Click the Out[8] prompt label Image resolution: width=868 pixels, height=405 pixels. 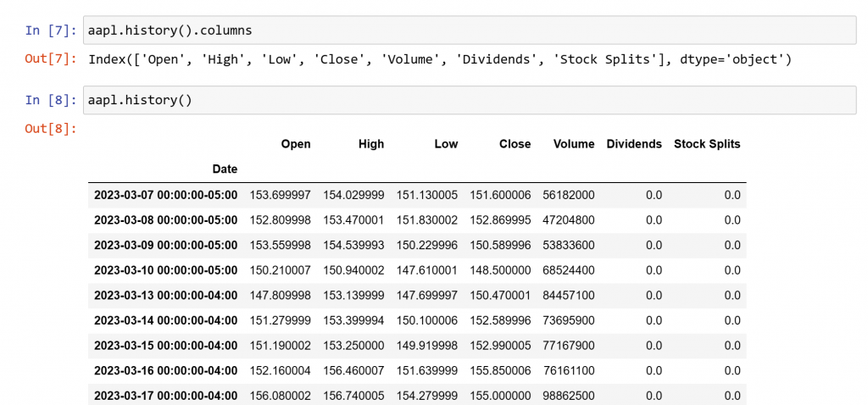(x=51, y=129)
